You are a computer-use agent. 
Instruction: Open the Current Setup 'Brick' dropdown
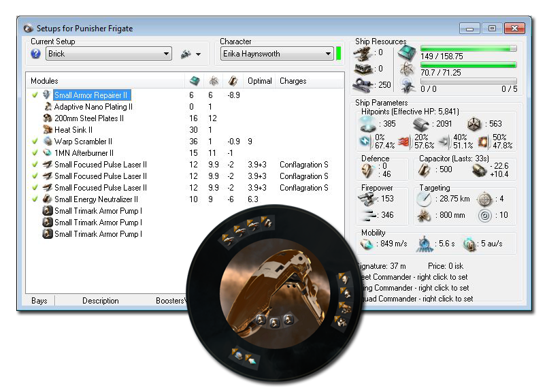pyautogui.click(x=108, y=54)
